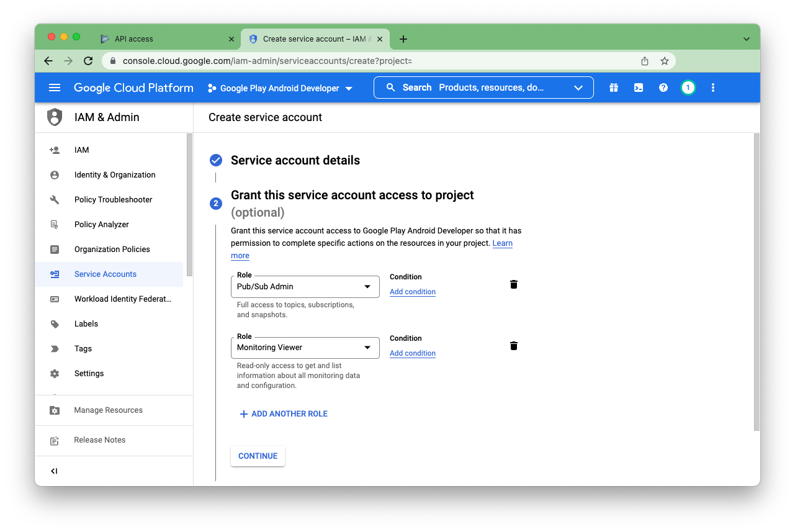Screen dimensions: 795x532
Task: Add condition for the Pub/Sub Admin role
Action: [412, 291]
